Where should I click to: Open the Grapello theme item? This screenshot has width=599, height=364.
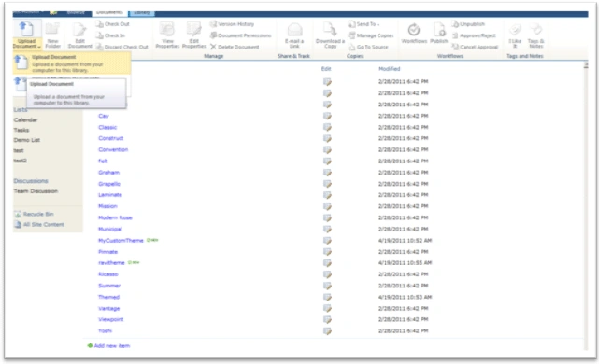pyautogui.click(x=109, y=184)
